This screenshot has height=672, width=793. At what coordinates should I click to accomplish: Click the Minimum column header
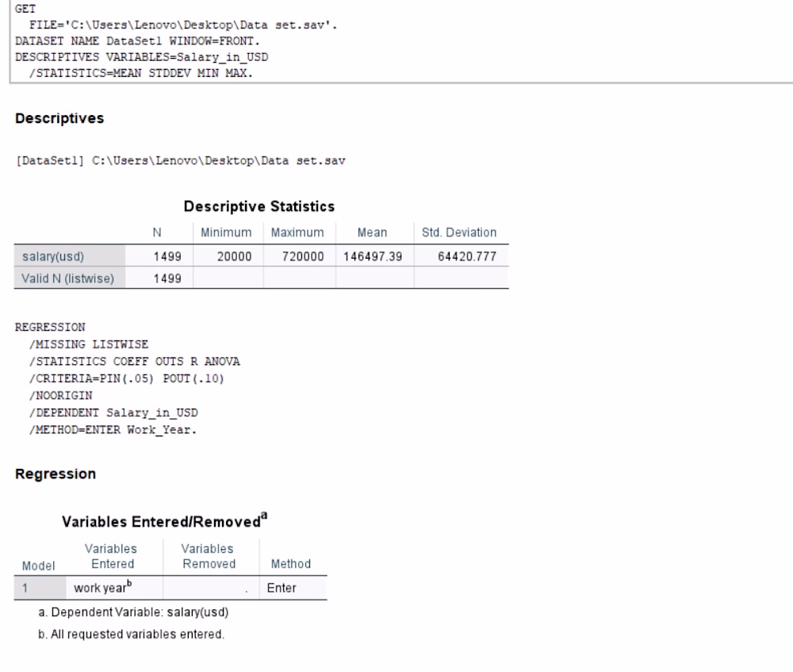point(226,232)
